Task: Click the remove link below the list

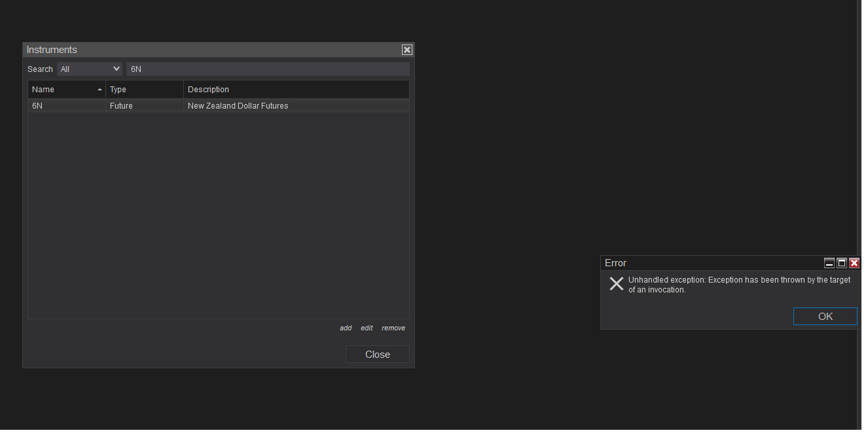Action: click(x=393, y=328)
